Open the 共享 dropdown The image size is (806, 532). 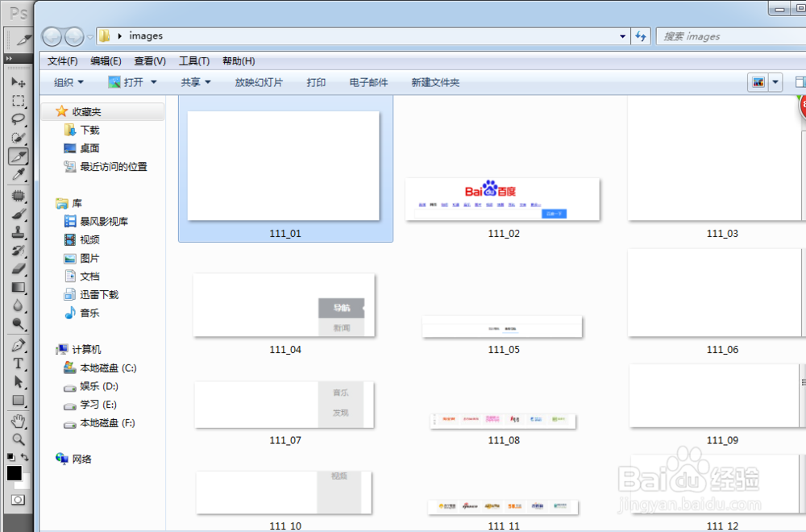pyautogui.click(x=196, y=82)
